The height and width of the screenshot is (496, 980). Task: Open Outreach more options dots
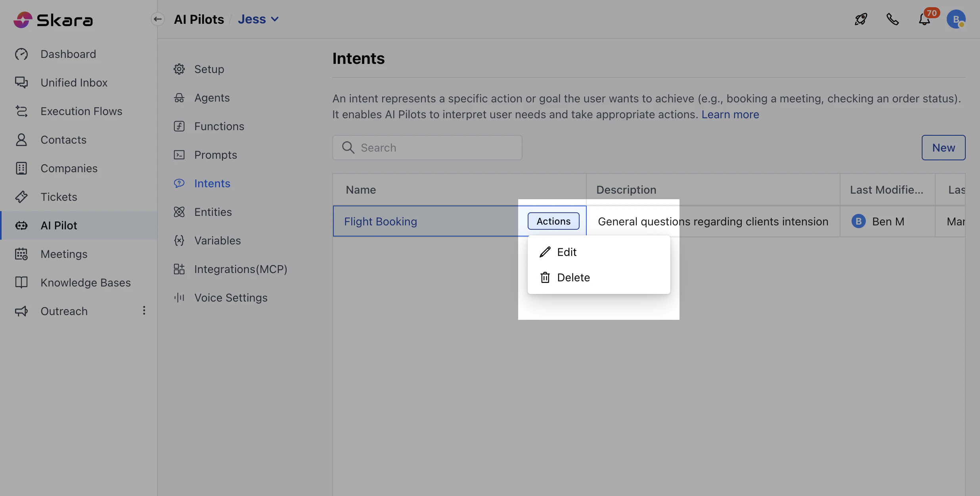[144, 310]
